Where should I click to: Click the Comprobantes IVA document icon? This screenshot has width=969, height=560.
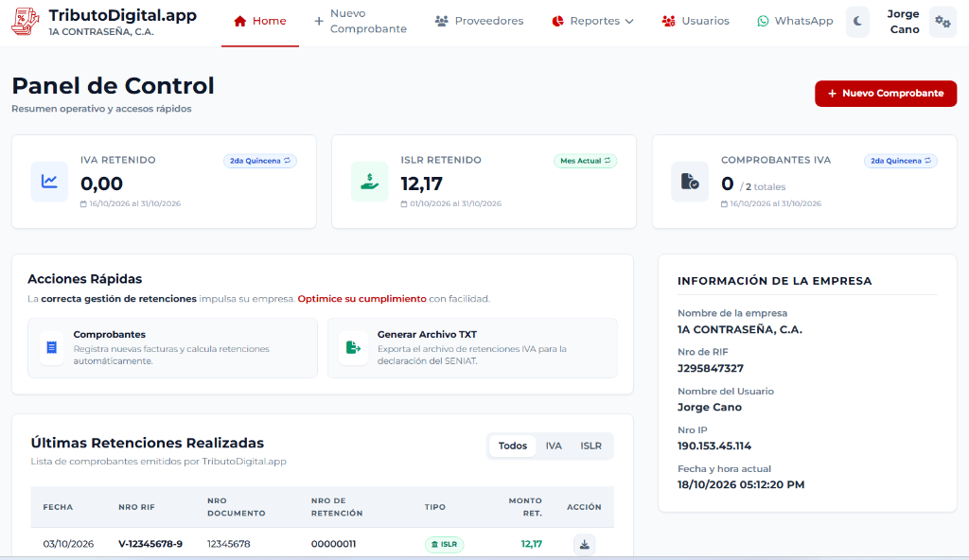[x=690, y=182]
